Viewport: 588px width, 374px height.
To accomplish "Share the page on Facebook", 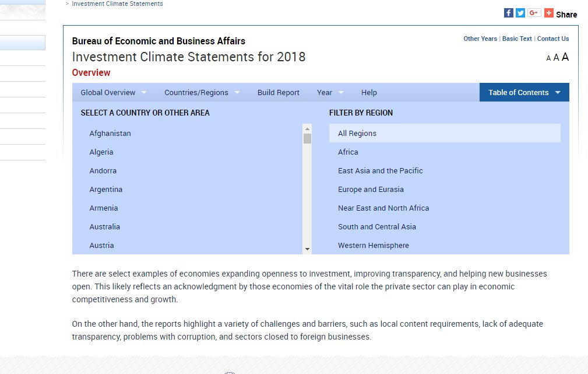I will point(509,13).
